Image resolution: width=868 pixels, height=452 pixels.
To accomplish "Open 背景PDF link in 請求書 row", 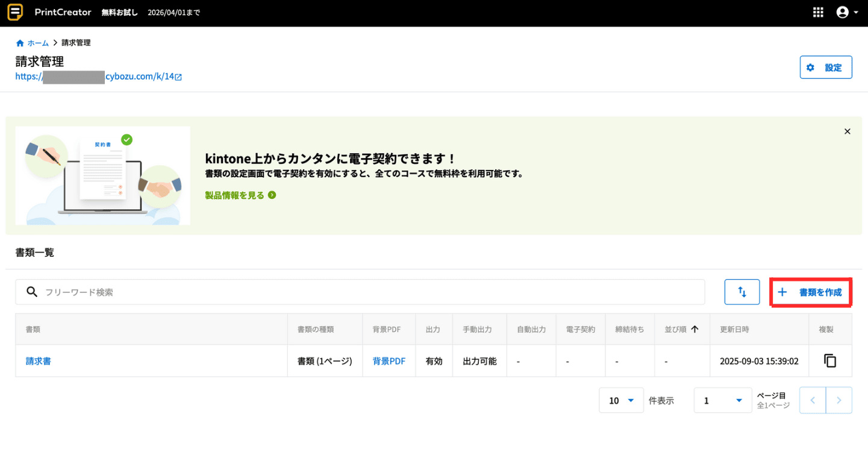I will 389,361.
